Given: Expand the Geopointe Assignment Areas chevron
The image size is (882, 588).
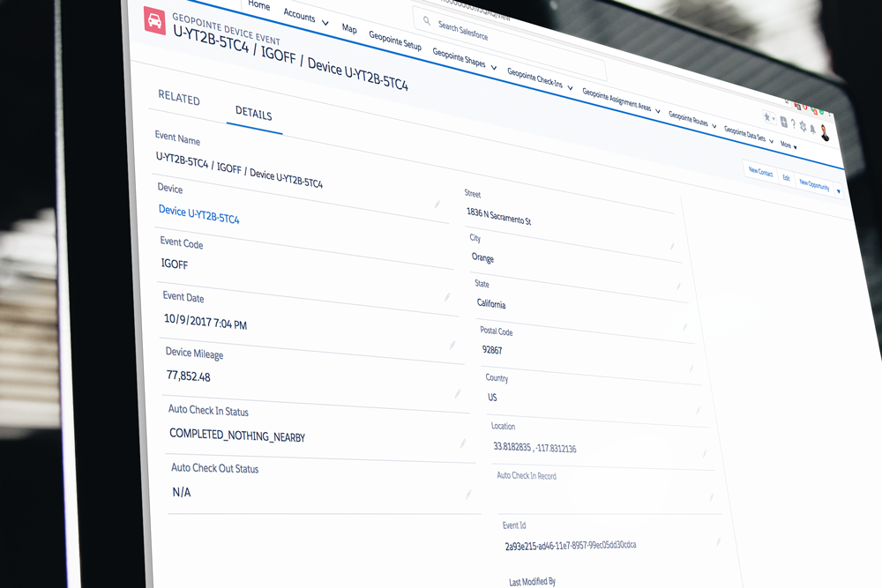Looking at the screenshot, I should (x=658, y=111).
